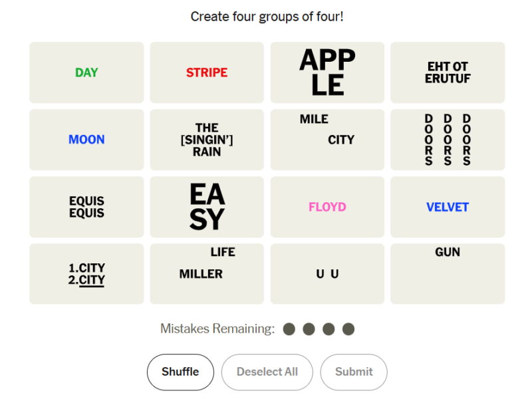Pick the large APPLE tile
532x411 pixels.
click(x=327, y=72)
